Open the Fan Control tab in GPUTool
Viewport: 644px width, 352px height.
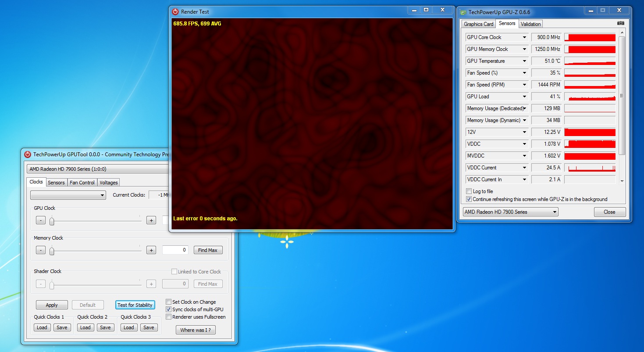point(82,183)
